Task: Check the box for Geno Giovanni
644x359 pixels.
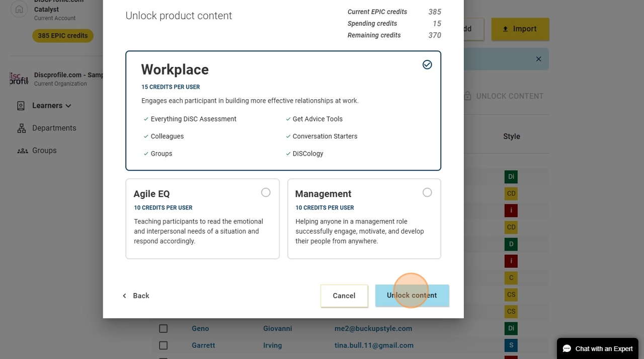Action: (x=163, y=328)
